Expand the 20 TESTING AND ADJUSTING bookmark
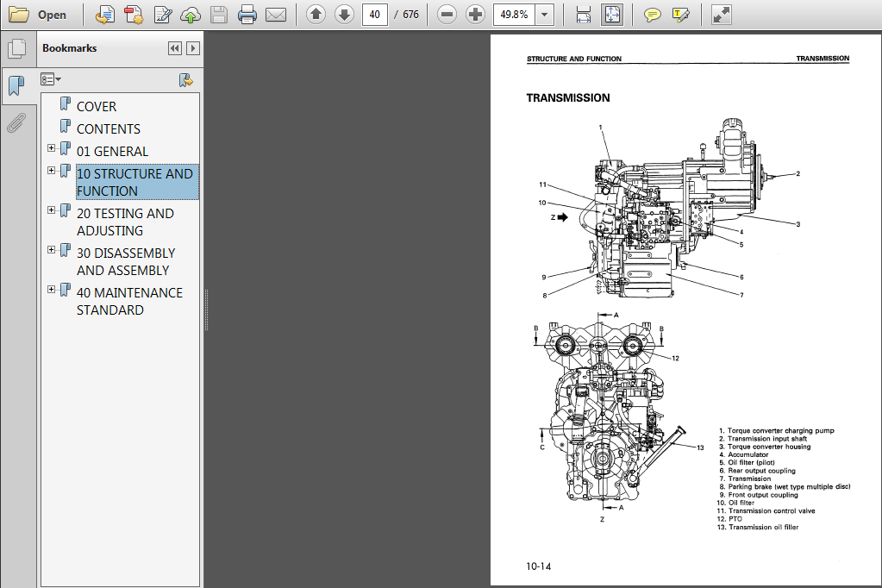Image resolution: width=882 pixels, height=588 pixels. tap(52, 210)
